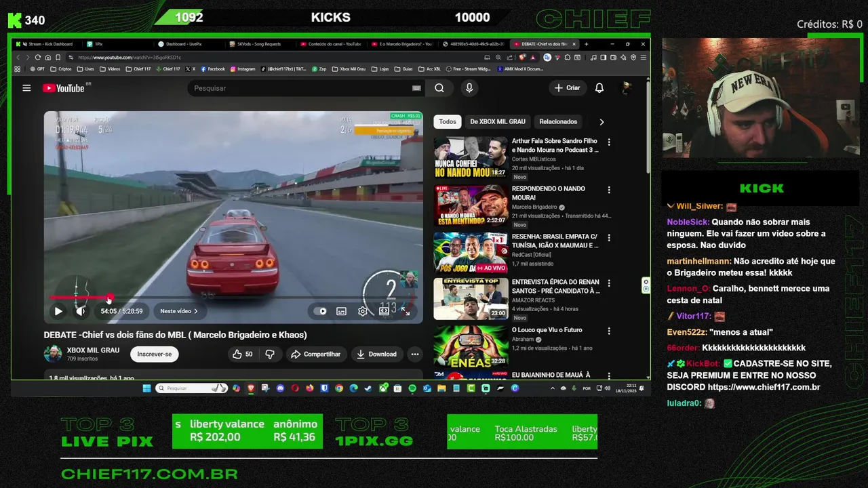Screen dimensions: 868x488
Task: Toggle the autoplay switch in the player
Action: coord(320,311)
